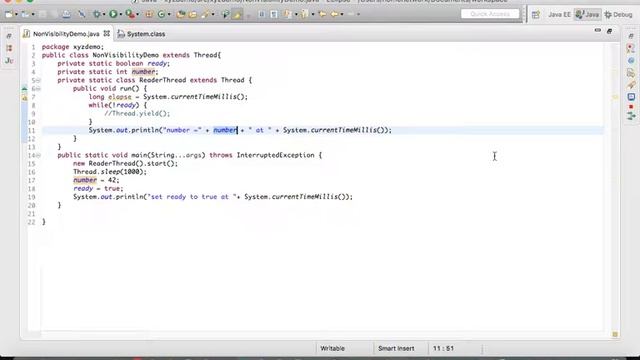This screenshot has width=640, height=360.
Task: Open the Debug configurations dropdown arrow
Action: [104, 14]
